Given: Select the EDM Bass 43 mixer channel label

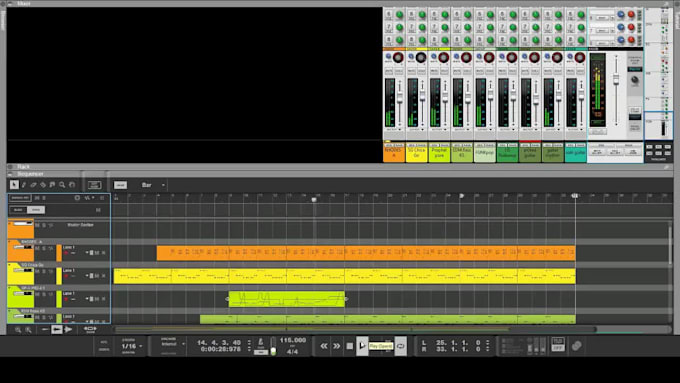Looking at the screenshot, I should pyautogui.click(x=461, y=153).
